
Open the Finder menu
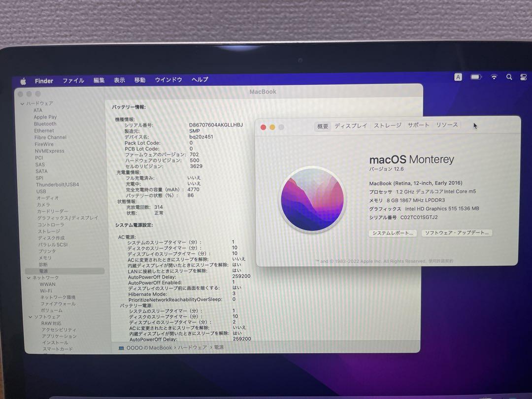click(x=44, y=81)
